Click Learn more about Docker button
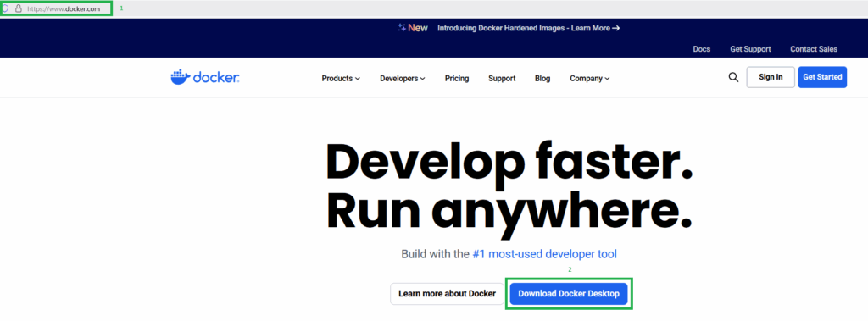This screenshot has height=321, width=868. tap(447, 294)
